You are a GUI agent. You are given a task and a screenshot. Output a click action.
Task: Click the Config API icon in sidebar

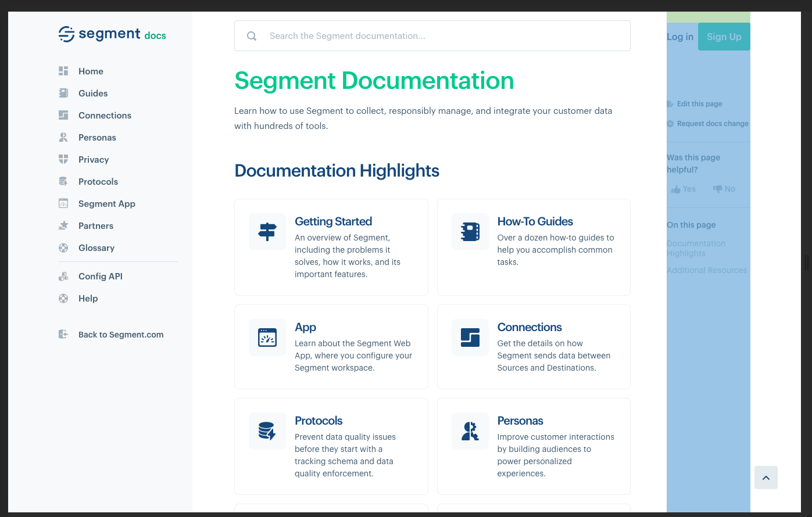(63, 277)
